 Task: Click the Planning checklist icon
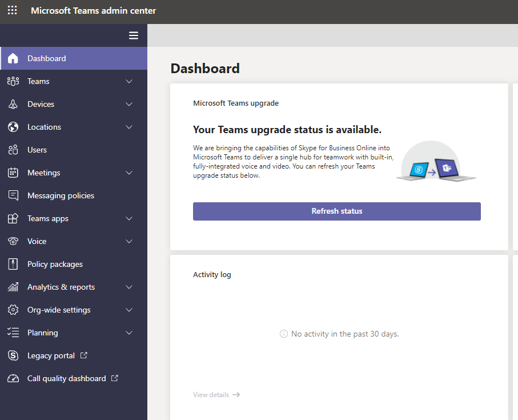13,333
